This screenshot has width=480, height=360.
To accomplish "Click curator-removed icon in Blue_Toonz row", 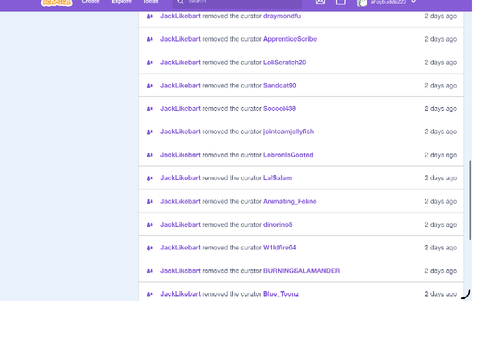I will click(150, 294).
